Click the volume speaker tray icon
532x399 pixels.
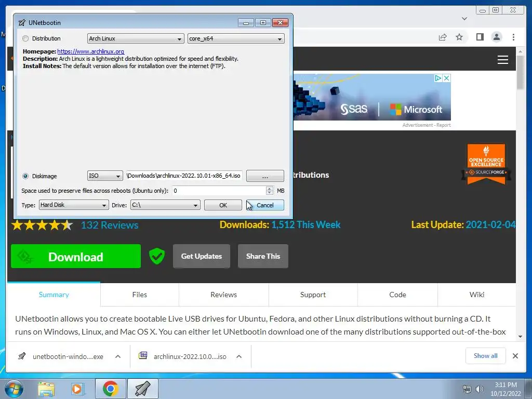tap(479, 389)
